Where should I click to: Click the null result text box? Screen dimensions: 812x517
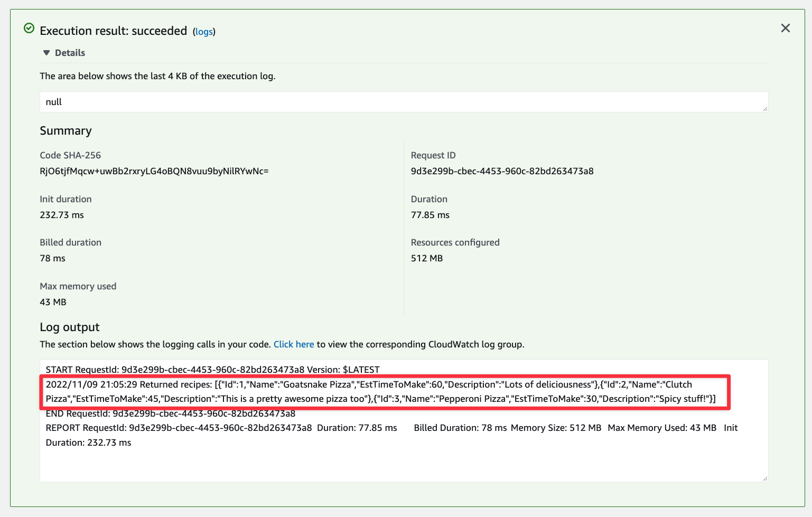tap(404, 102)
